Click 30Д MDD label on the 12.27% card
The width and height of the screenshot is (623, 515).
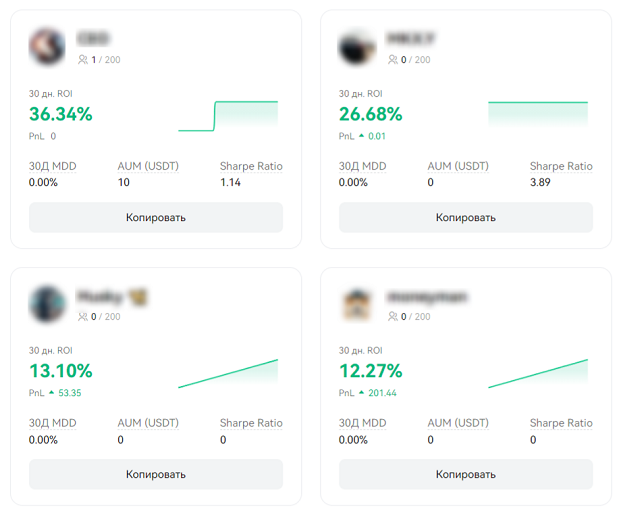coord(362,423)
